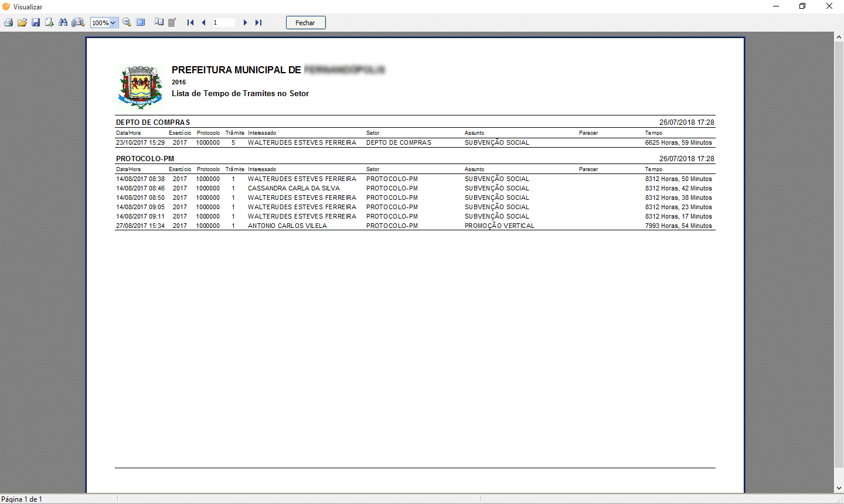
Task: Go to next page
Action: 245,23
